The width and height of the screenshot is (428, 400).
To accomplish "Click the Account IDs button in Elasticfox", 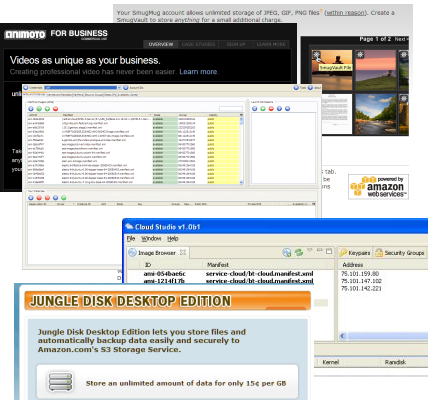I will (133, 87).
